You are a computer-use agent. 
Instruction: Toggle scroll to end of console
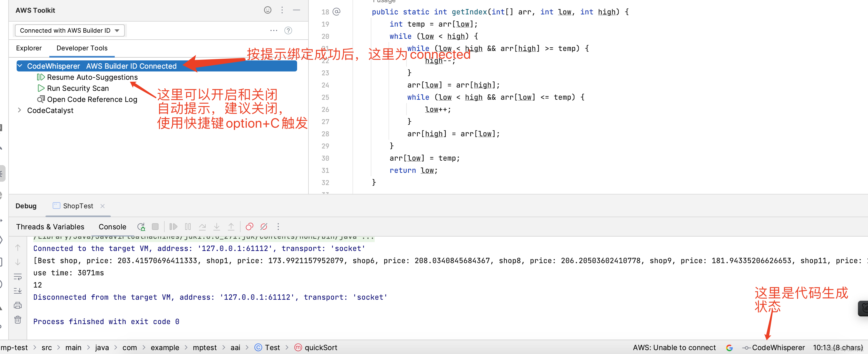[18, 291]
